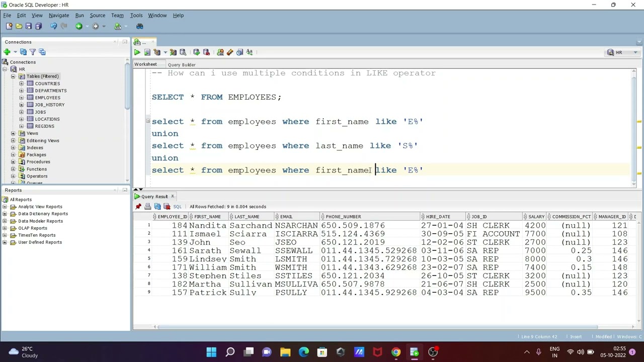Click the Save icon in main toolbar
644x362 pixels.
tap(29, 26)
